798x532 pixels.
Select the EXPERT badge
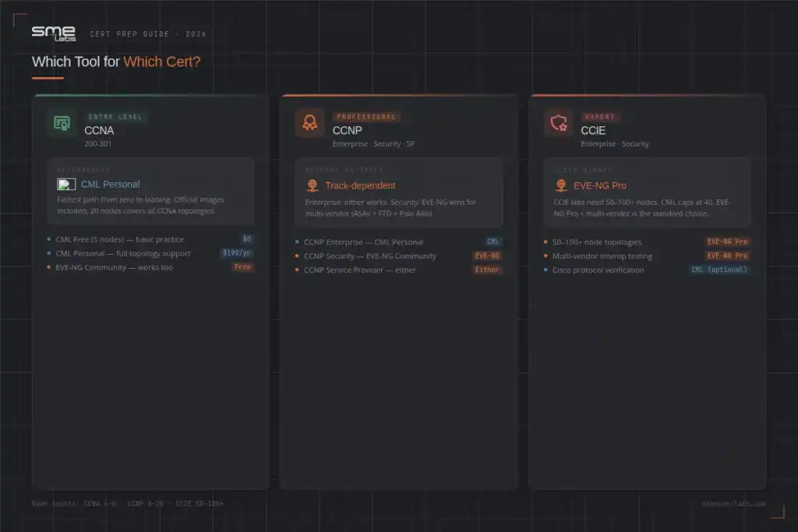point(600,117)
